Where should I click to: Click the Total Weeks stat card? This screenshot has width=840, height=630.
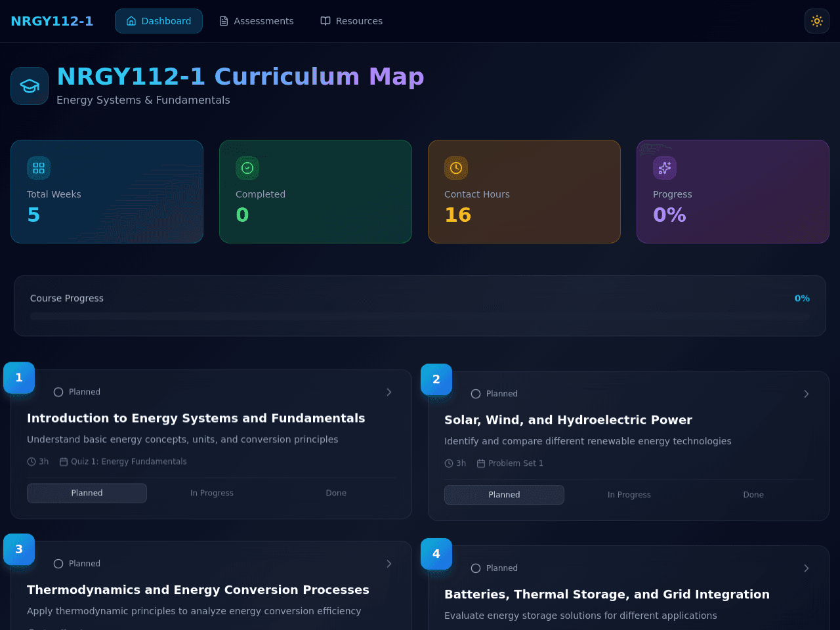(107, 192)
